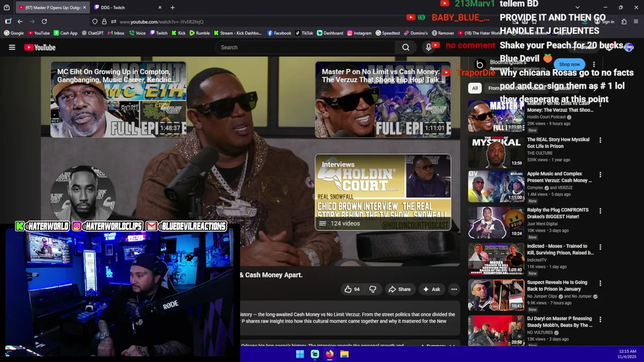Open MC Eiht end-screen video card
This screenshot has height=362, width=644.
pos(118,100)
